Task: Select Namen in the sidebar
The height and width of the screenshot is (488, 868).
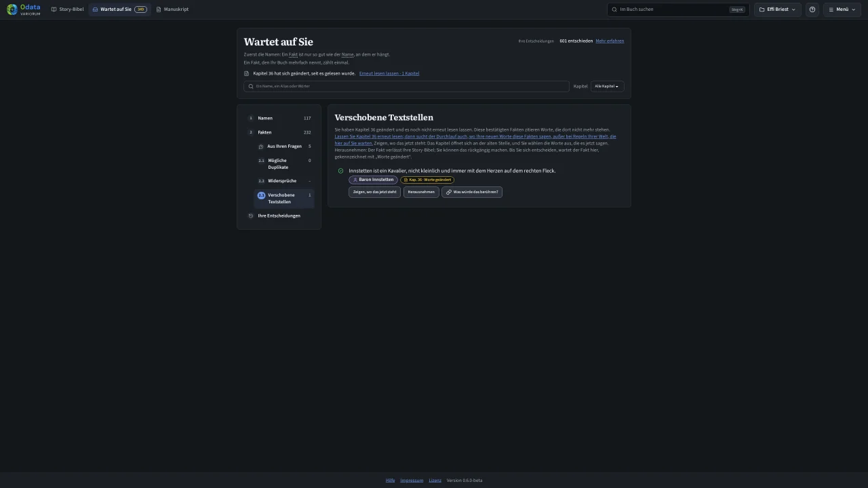Action: pos(279,118)
